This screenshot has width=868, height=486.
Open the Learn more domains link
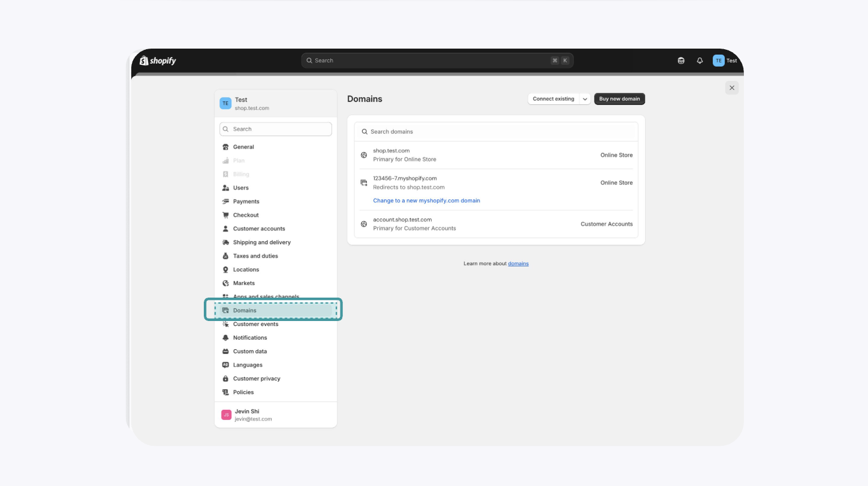coord(518,264)
